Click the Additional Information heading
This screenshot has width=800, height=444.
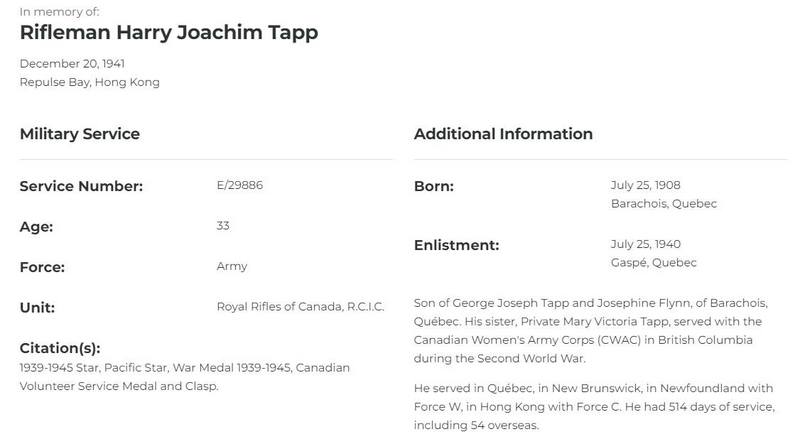click(503, 134)
